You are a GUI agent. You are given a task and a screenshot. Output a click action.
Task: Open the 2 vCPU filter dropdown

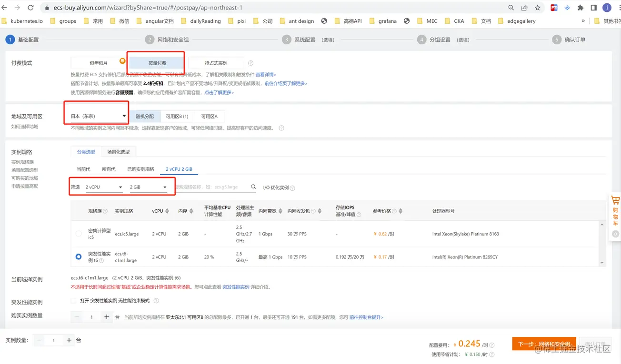(104, 187)
